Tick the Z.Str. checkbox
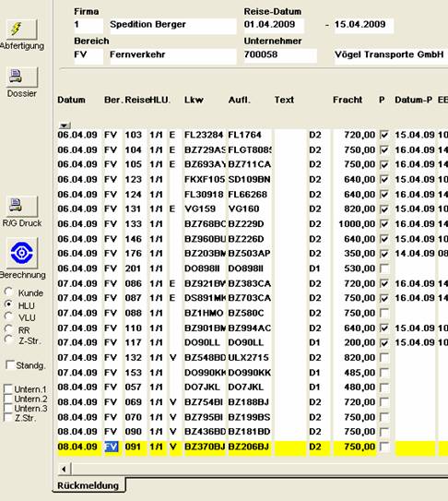Screen dimensions: 448x501 [7, 417]
